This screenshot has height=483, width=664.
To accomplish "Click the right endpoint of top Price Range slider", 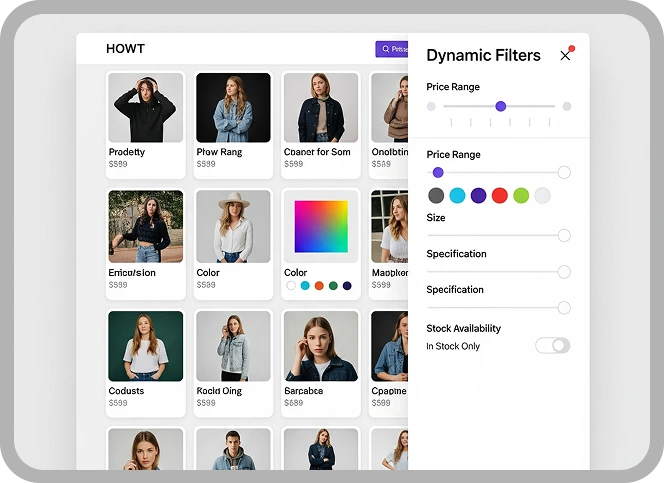I will tap(567, 106).
